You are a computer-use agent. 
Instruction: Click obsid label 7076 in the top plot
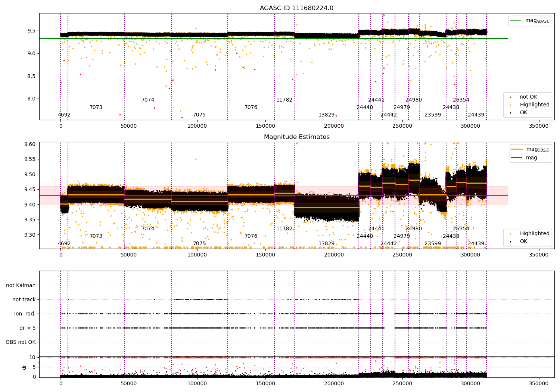(x=251, y=108)
